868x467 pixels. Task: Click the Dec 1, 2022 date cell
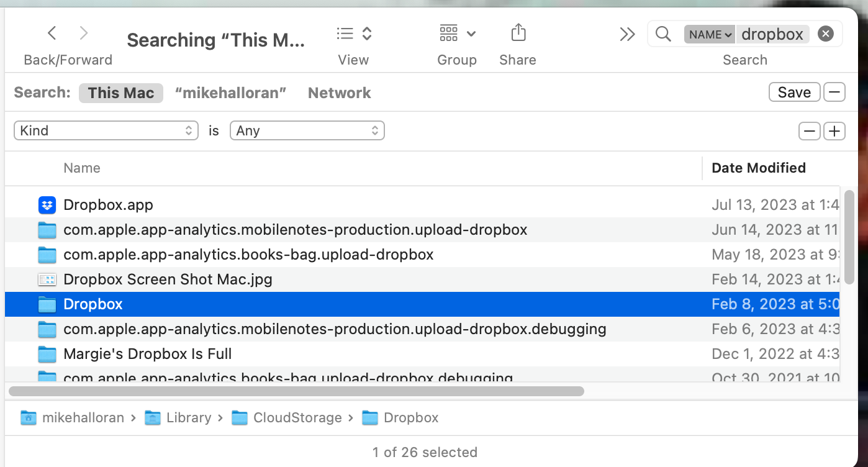click(x=775, y=354)
